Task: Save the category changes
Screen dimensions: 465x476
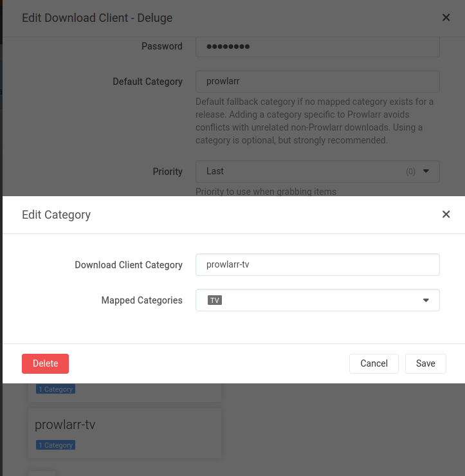Action: tap(426, 363)
